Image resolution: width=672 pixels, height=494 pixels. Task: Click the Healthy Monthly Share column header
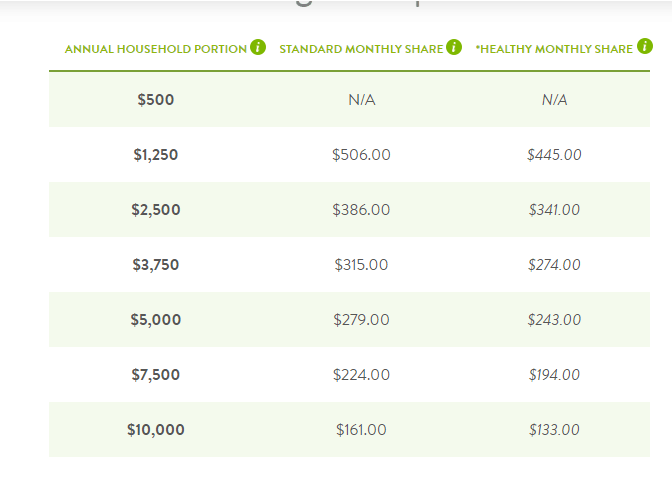[x=554, y=49]
